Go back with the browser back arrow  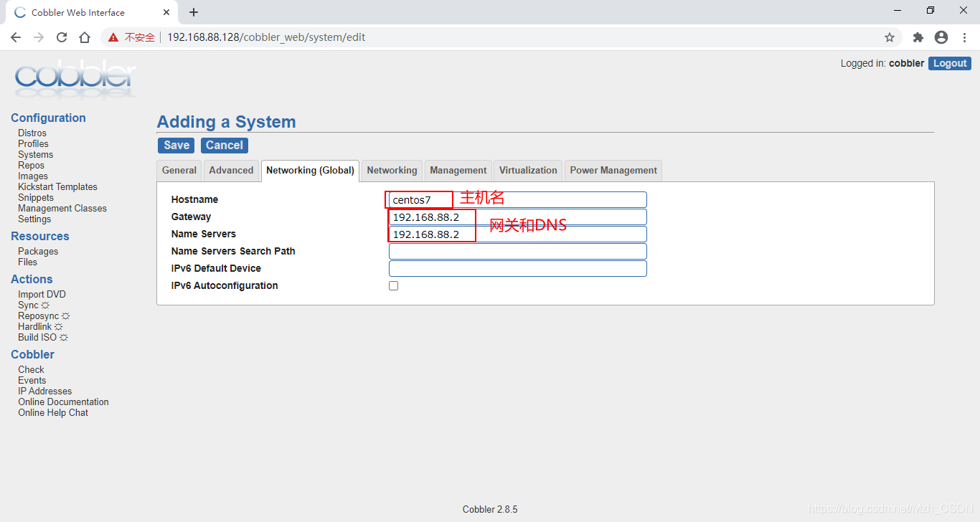tap(16, 37)
